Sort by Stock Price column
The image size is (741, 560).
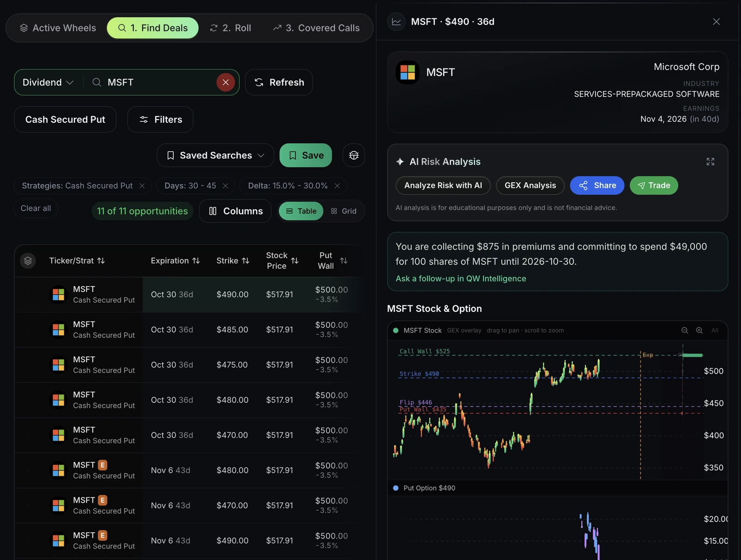coord(282,261)
